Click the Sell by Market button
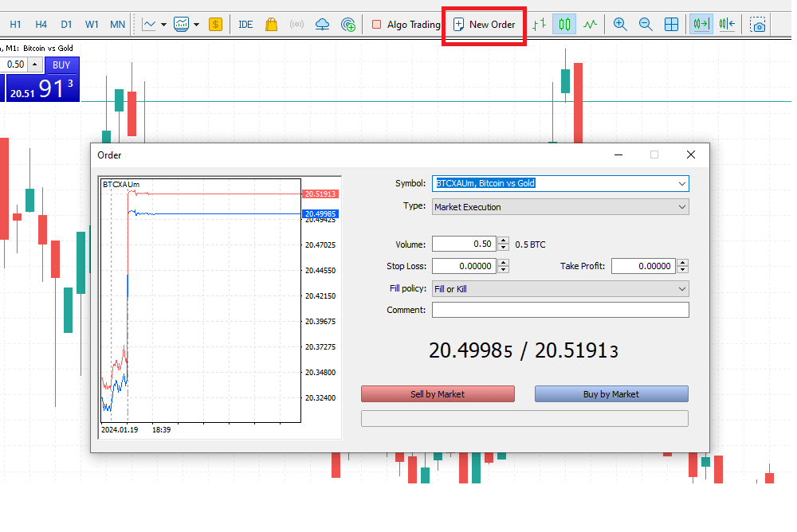This screenshot has height=532, width=797. point(438,393)
